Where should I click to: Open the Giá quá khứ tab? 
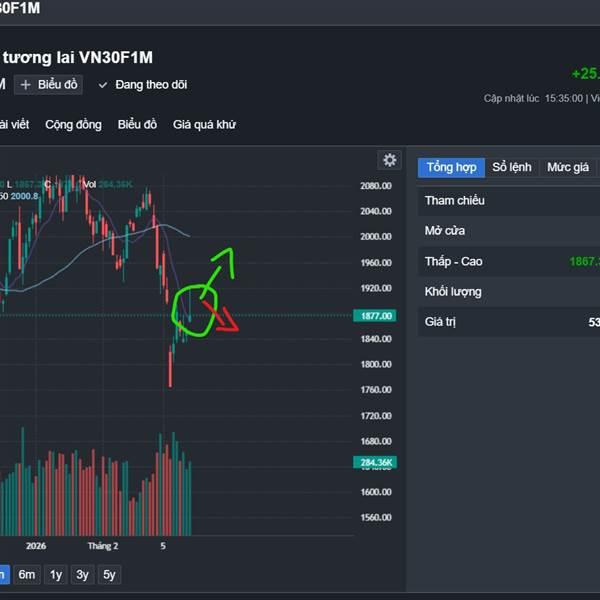point(204,125)
